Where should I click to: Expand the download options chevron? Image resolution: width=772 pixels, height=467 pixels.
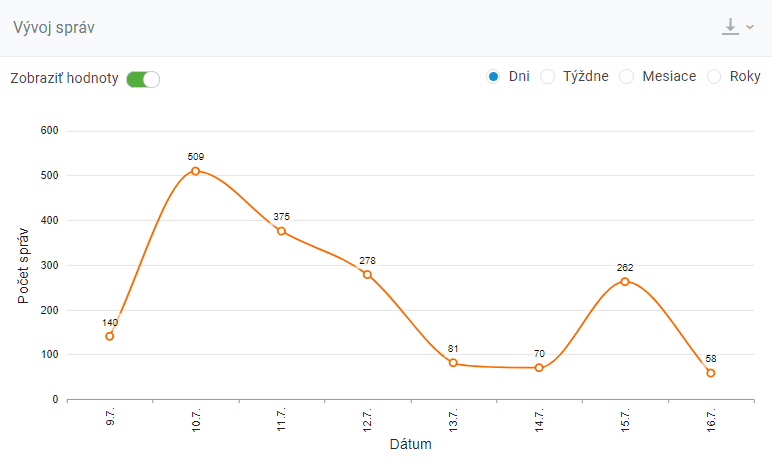pos(750,27)
